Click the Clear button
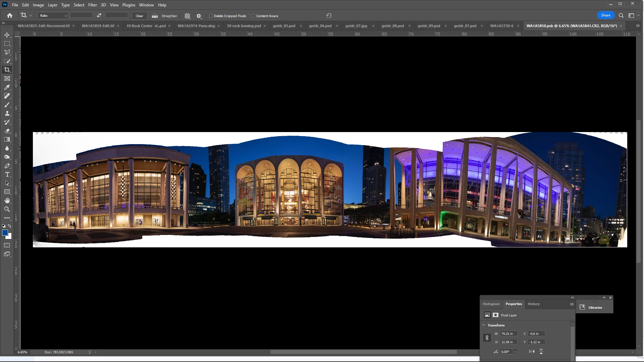644x362 pixels. point(139,16)
